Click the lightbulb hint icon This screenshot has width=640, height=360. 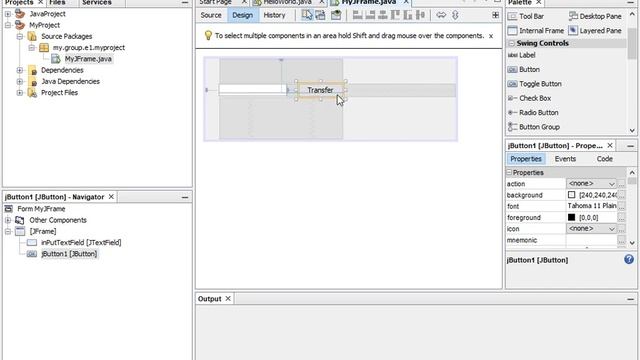208,36
